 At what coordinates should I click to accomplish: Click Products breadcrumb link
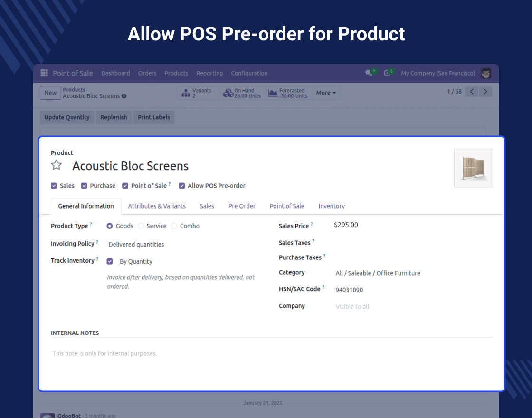click(74, 90)
